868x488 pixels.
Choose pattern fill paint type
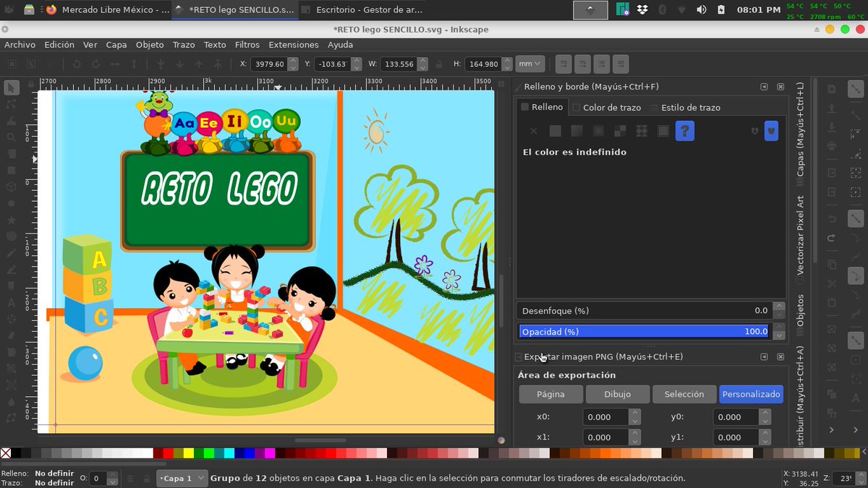click(642, 131)
